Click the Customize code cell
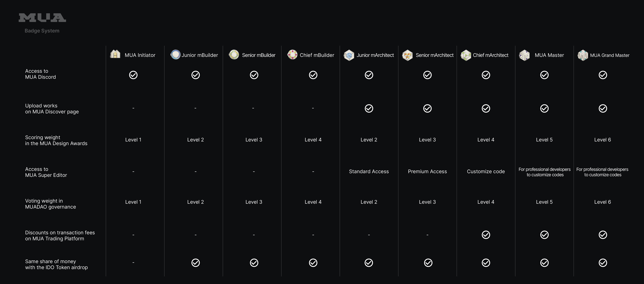This screenshot has width=644, height=284. [486, 171]
